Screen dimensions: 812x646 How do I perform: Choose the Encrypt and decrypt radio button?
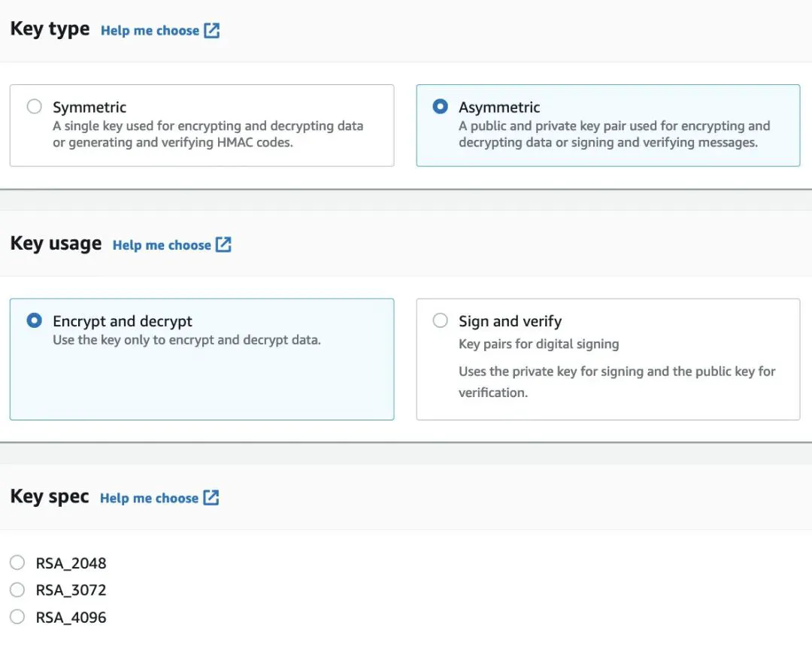pyautogui.click(x=34, y=321)
